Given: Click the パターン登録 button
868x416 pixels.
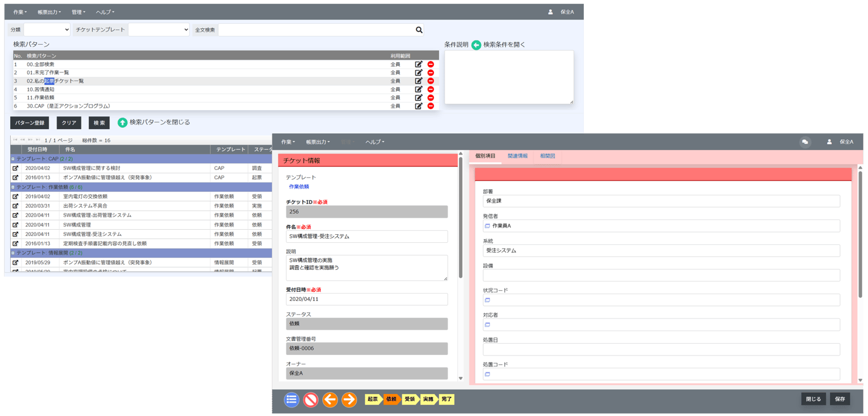Looking at the screenshot, I should (x=29, y=123).
